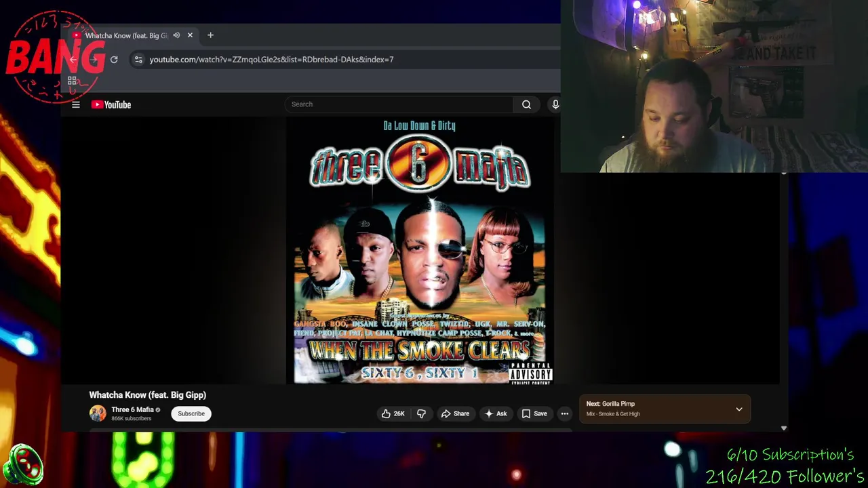
Task: Click the video title Whatcha Know (feat. Big Gipp)
Action: (148, 395)
